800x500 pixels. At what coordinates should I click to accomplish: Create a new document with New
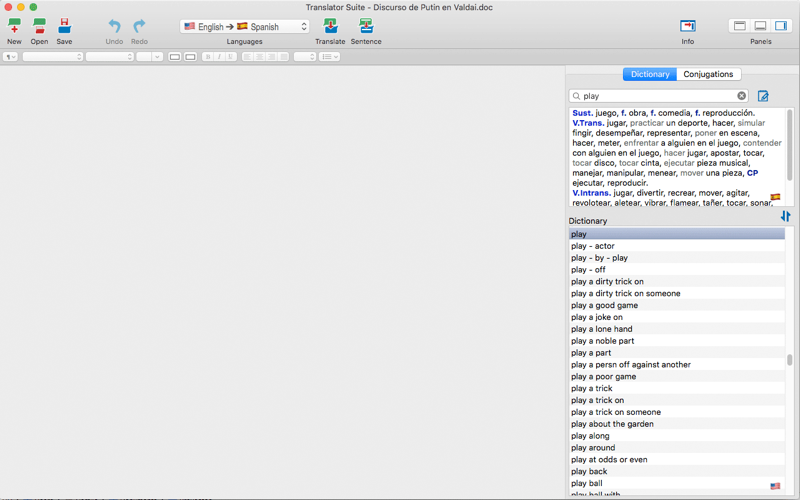pos(14,26)
